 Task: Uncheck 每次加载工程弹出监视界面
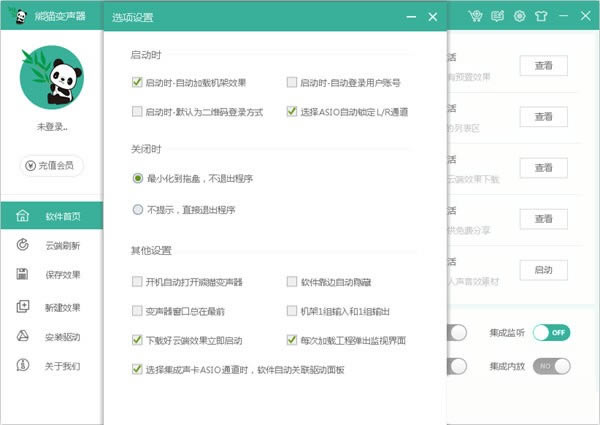pyautogui.click(x=292, y=340)
